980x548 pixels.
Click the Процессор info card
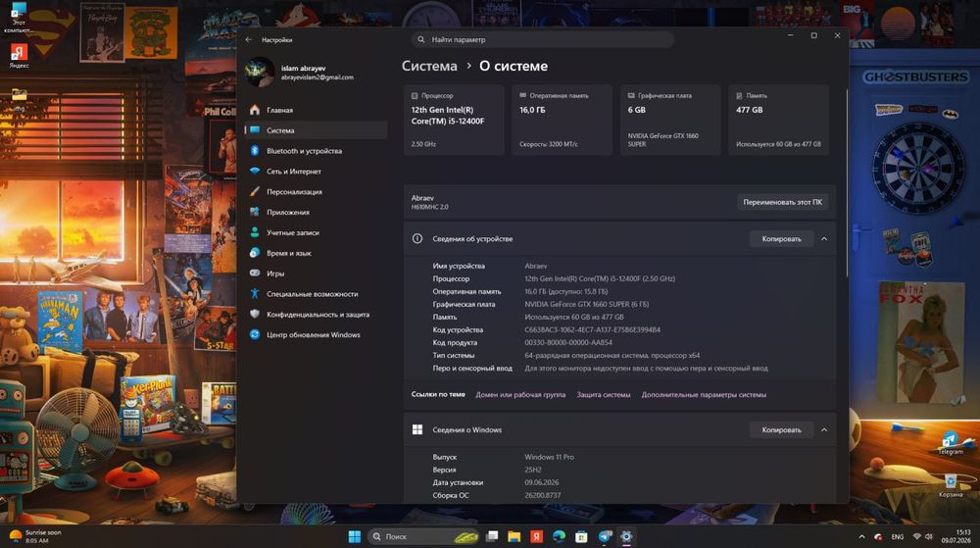(454, 120)
